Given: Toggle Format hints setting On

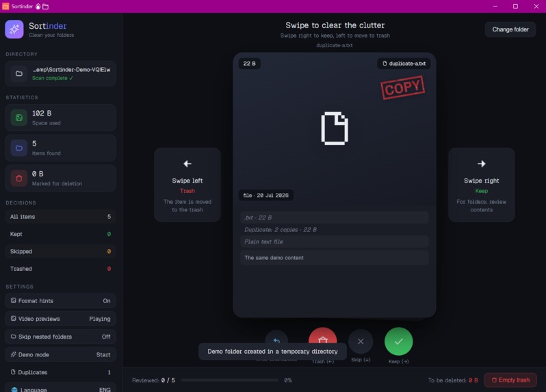Looking at the screenshot, I should pos(61,301).
